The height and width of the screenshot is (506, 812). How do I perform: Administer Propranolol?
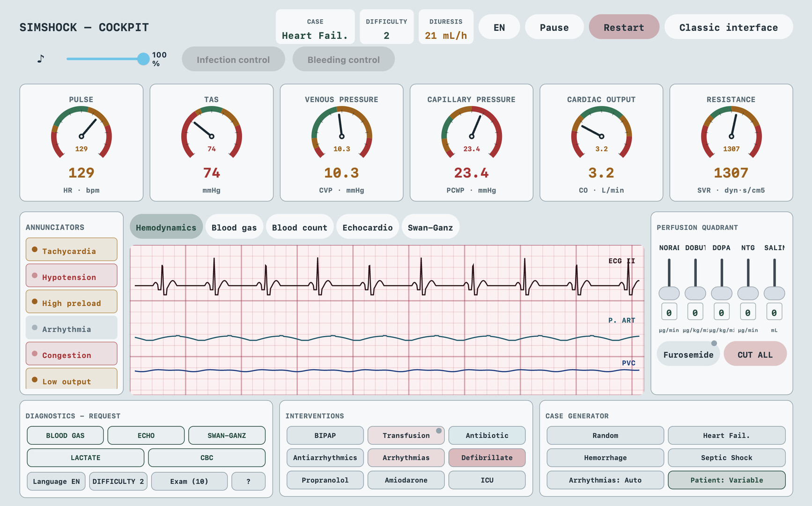coord(325,480)
